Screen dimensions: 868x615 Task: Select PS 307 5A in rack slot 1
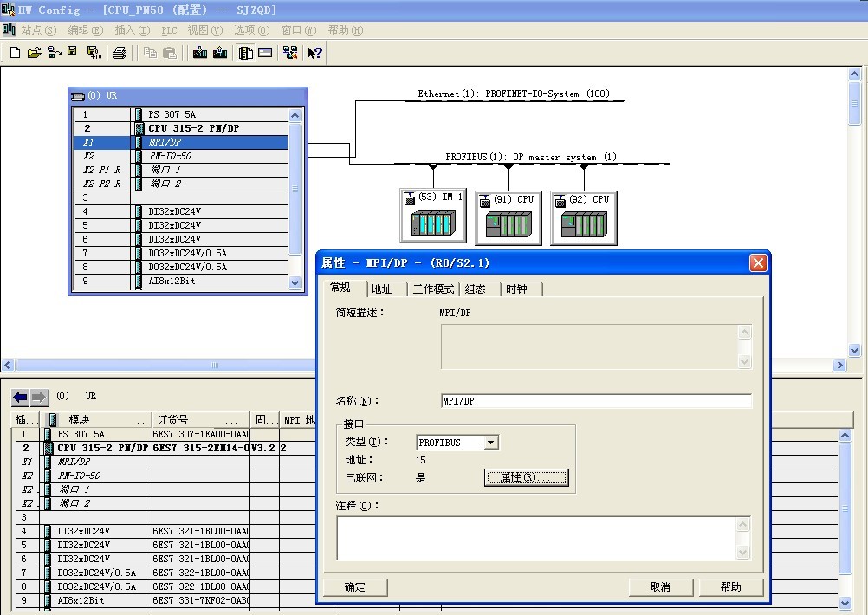tap(182, 114)
